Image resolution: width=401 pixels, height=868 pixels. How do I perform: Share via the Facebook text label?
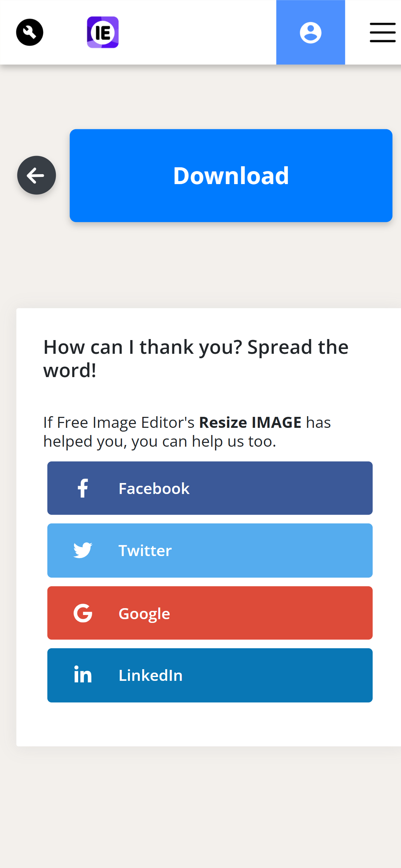154,489
